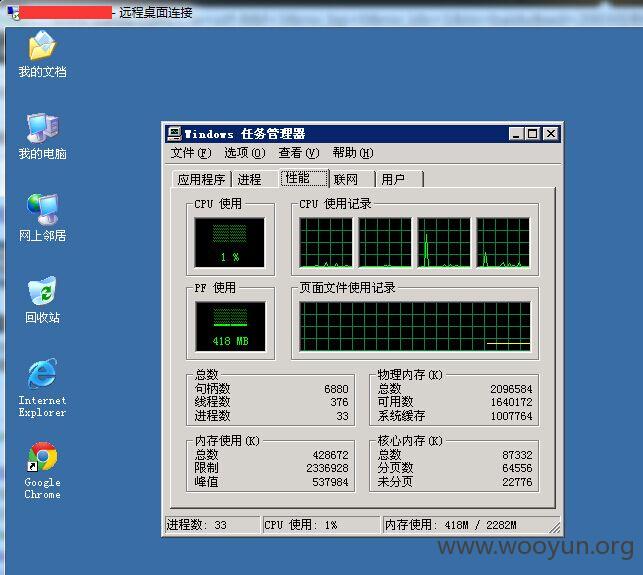Click status bar CPU 使用: 1%
The image size is (643, 575).
click(321, 525)
